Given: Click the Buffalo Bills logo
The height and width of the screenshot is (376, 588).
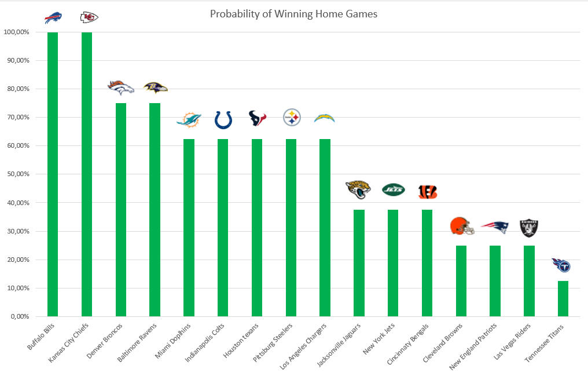Looking at the screenshot, I should tap(53, 18).
